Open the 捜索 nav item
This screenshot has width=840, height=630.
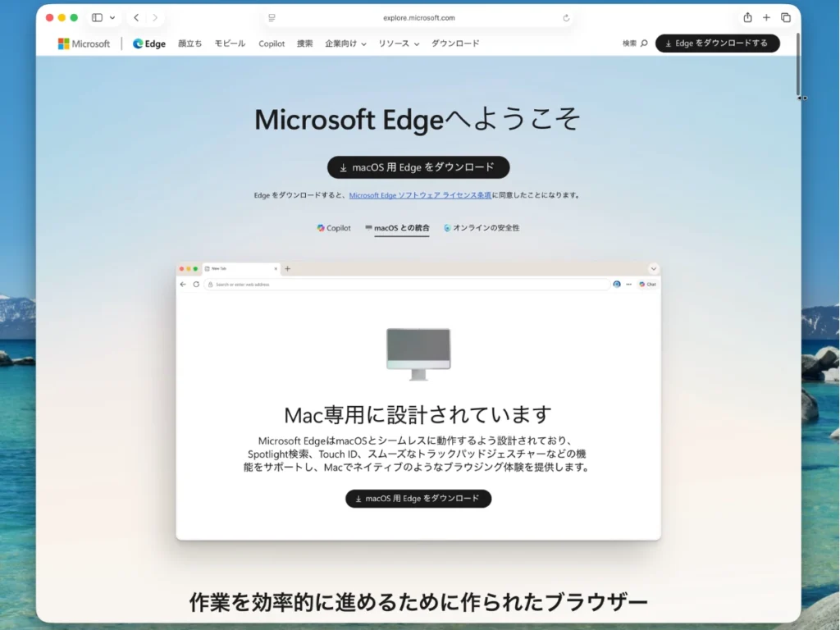coord(305,43)
